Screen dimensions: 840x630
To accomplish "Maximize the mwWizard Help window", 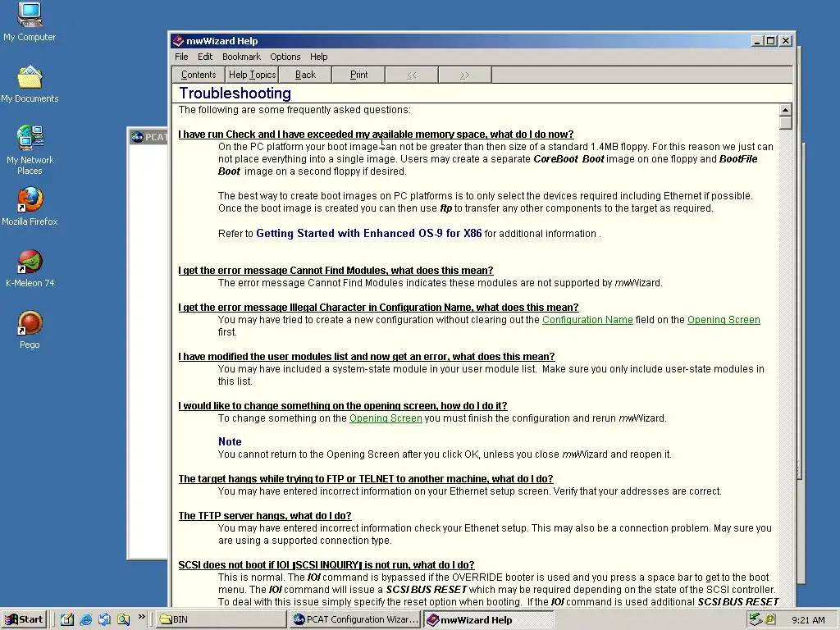I will [770, 41].
